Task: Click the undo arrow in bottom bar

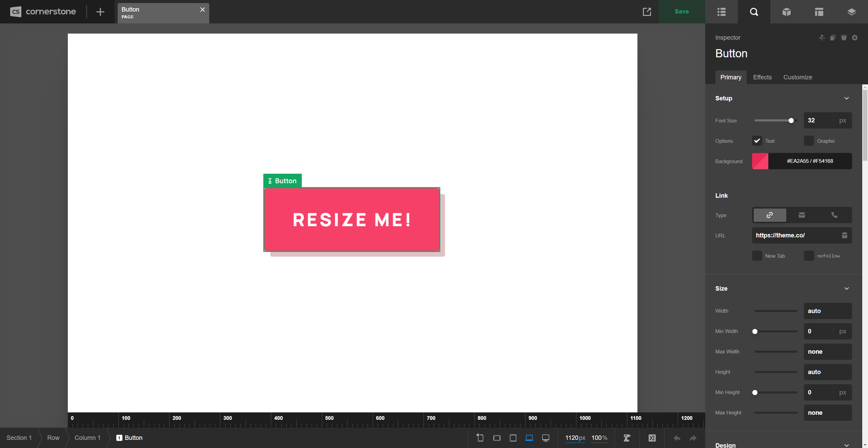Action: (677, 438)
